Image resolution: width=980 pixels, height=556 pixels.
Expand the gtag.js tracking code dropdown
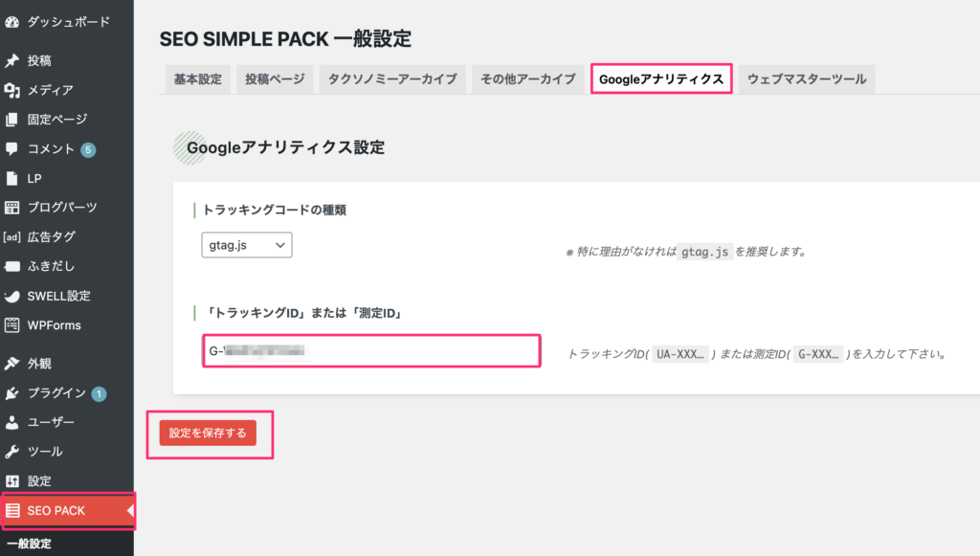click(x=246, y=245)
